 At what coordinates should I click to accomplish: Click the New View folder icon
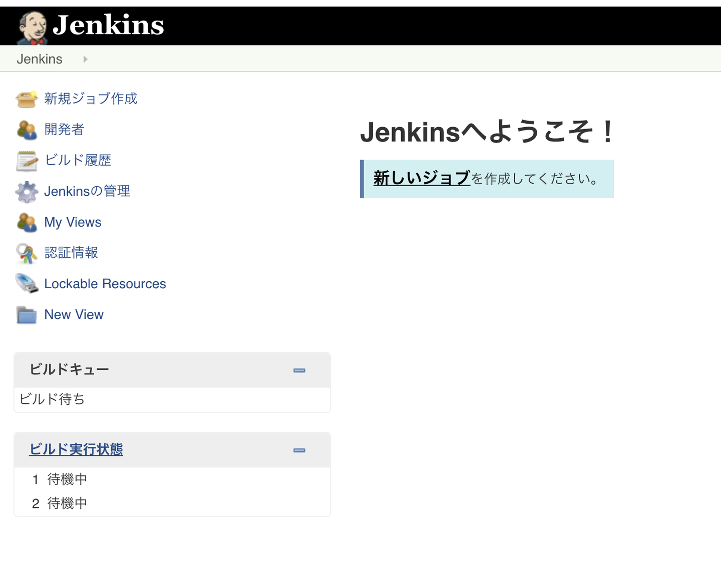[x=27, y=315]
